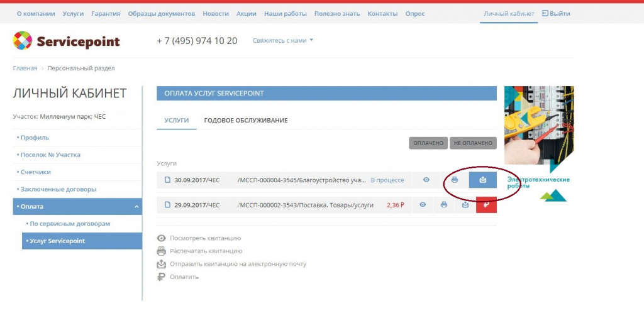Screen dimensions: 644x323
Task: Click the eye icon in the legend
Action: tap(162, 238)
